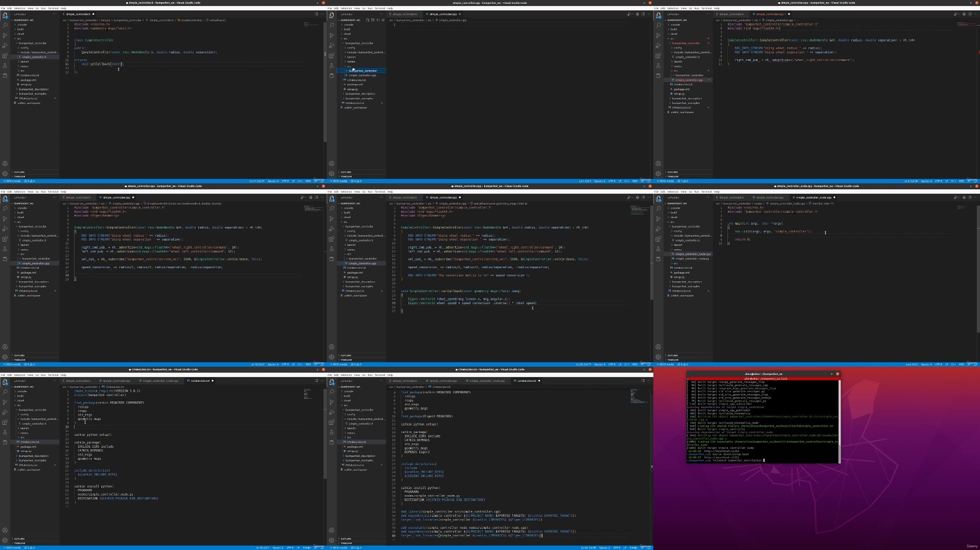Expand launch folder in simple_controller.h window
The image size is (980, 550).
[x=24, y=61]
